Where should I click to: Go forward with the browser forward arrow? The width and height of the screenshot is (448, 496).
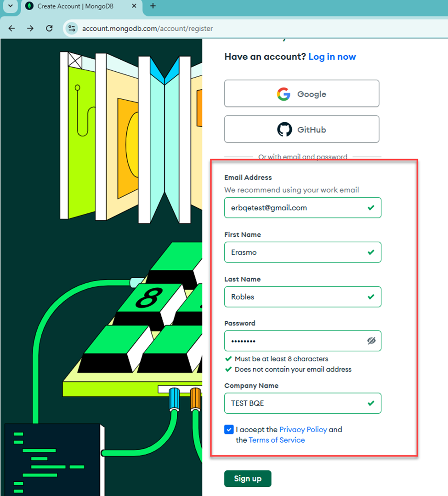[30, 29]
